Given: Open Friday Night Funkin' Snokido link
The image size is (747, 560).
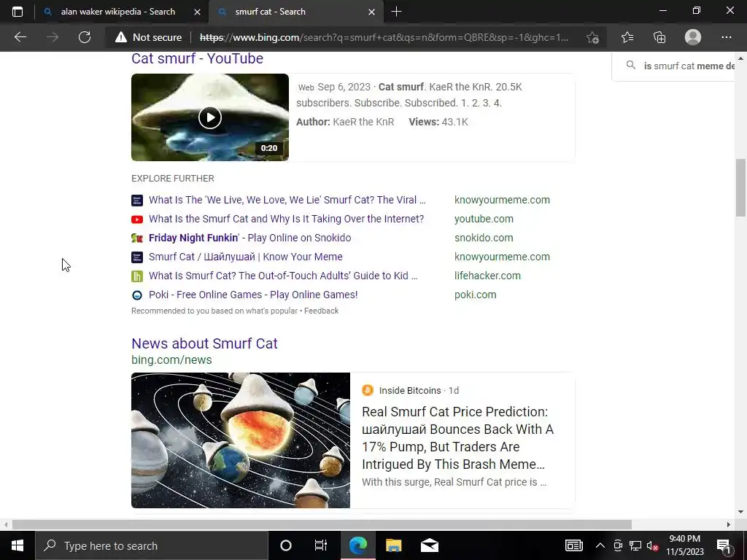Looking at the screenshot, I should pos(249,238).
